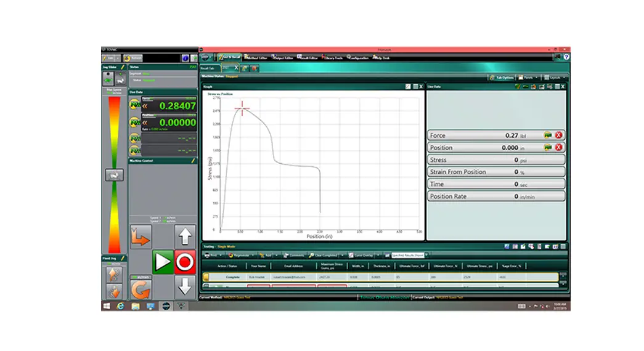This screenshot has height=351, width=644.
Task: Select the Complete test result row
Action: click(x=380, y=277)
